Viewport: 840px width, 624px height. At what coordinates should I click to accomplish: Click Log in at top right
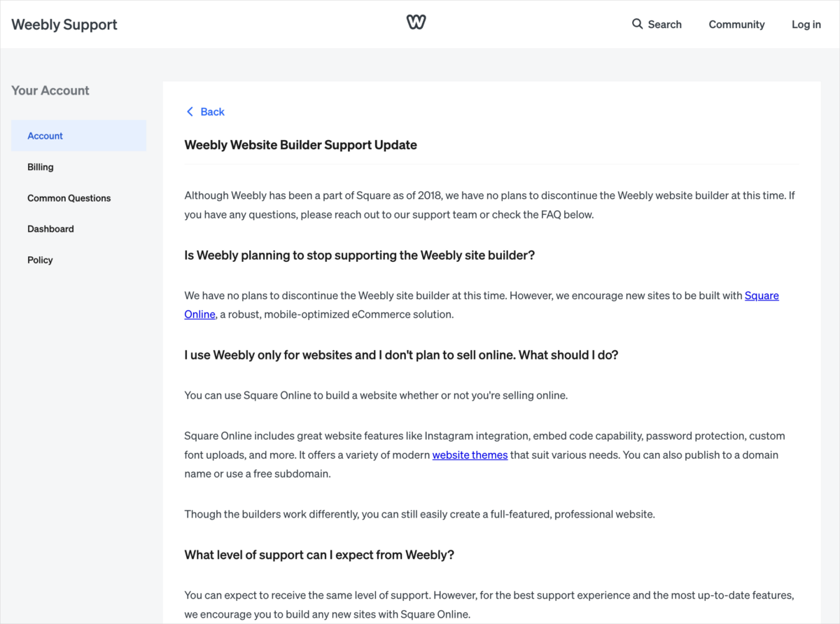coord(806,25)
